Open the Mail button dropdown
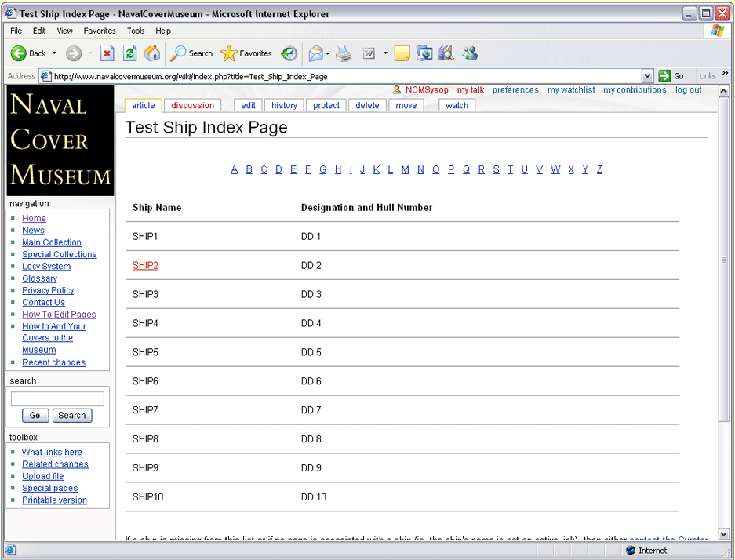 (x=328, y=53)
